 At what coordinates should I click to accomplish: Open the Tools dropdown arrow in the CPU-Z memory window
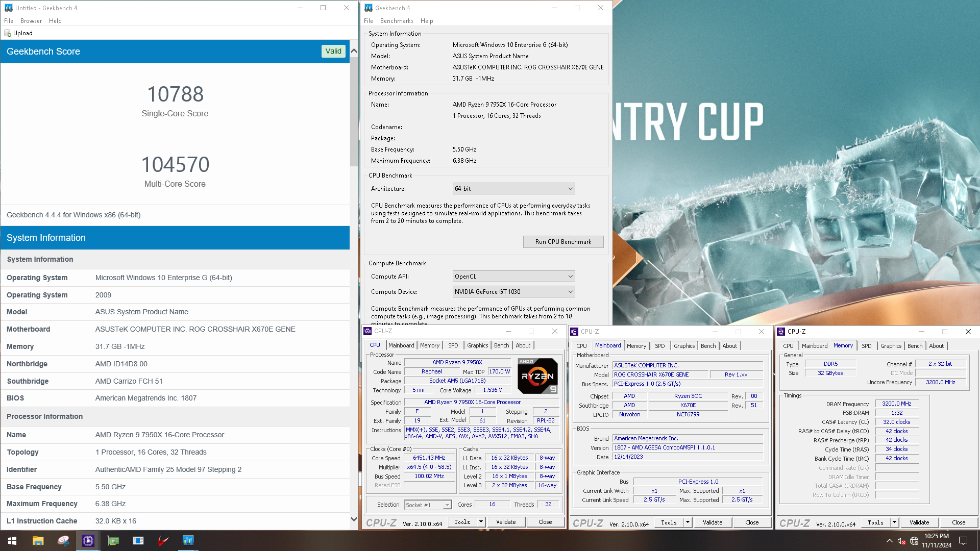(x=894, y=522)
